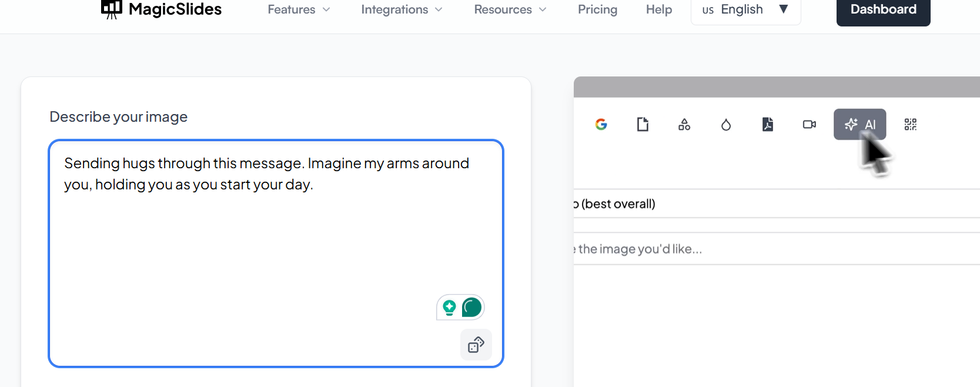Viewport: 980px width, 387px height.
Task: Click the random dice prompt icon
Action: point(476,345)
